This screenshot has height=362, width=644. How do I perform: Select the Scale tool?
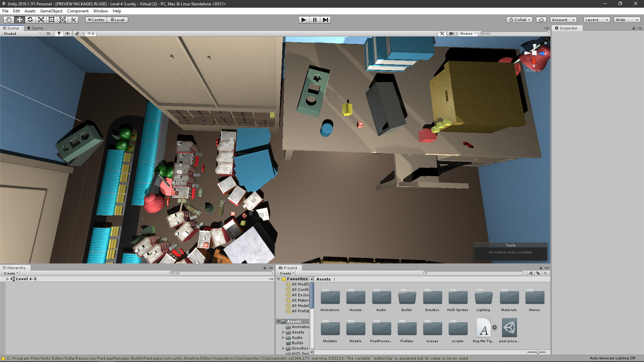click(41, 20)
